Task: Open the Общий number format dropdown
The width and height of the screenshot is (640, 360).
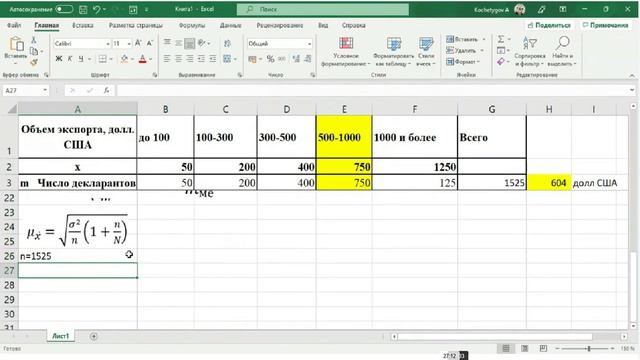Action: (x=309, y=44)
